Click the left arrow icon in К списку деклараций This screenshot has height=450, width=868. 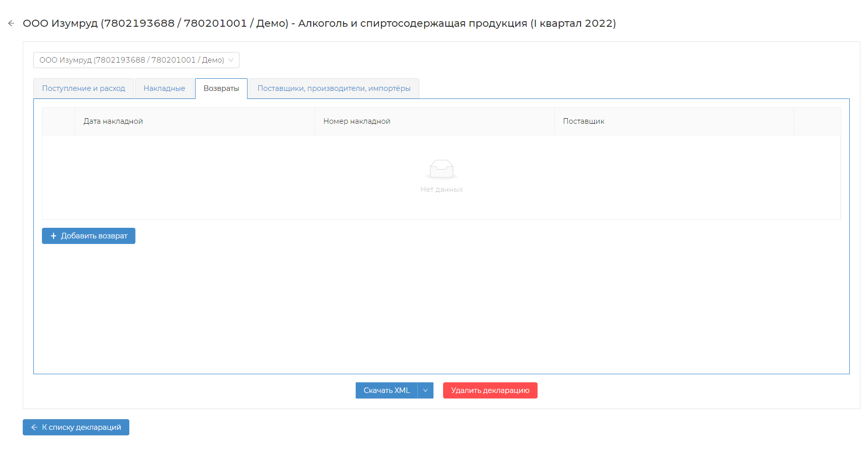[x=34, y=427]
